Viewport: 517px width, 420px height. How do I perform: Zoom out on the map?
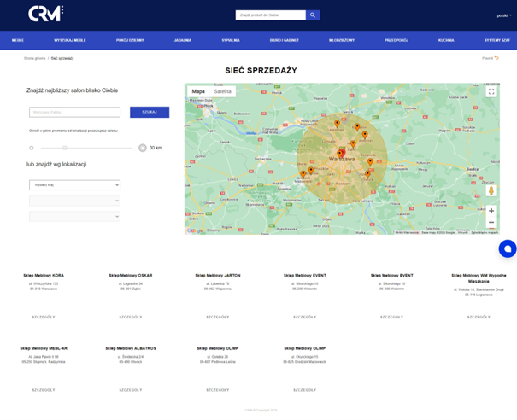[x=491, y=223]
